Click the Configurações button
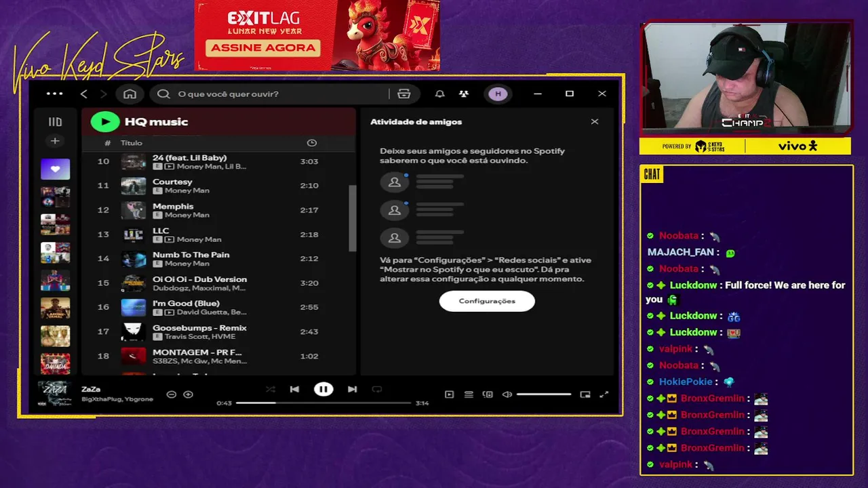 487,301
